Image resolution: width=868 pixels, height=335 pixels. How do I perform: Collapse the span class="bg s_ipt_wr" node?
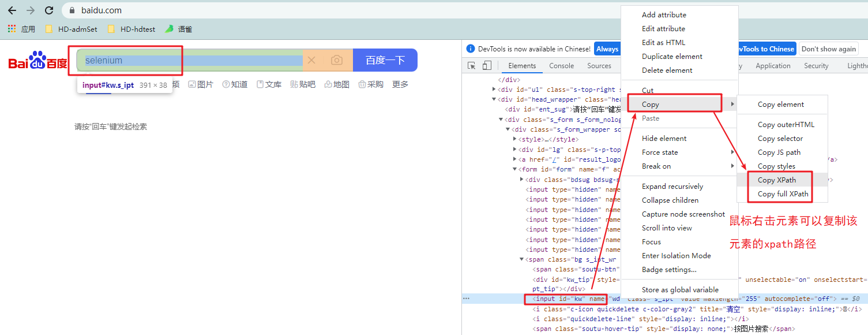(522, 259)
